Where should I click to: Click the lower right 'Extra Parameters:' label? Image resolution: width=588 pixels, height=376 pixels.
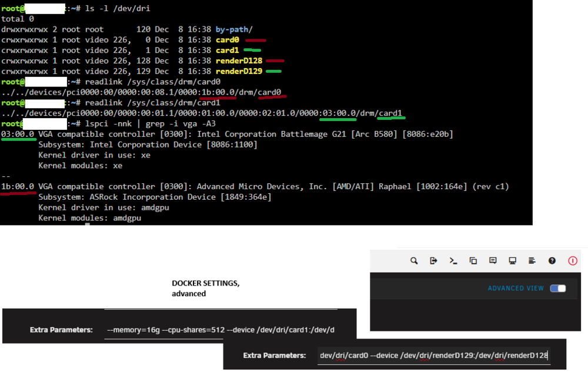click(275, 355)
